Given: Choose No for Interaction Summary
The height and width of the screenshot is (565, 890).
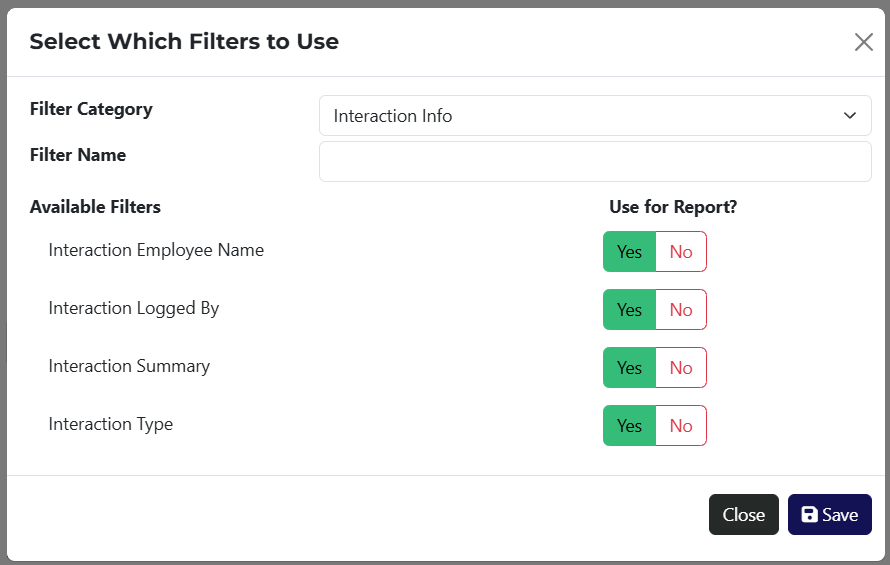Looking at the screenshot, I should tap(681, 368).
